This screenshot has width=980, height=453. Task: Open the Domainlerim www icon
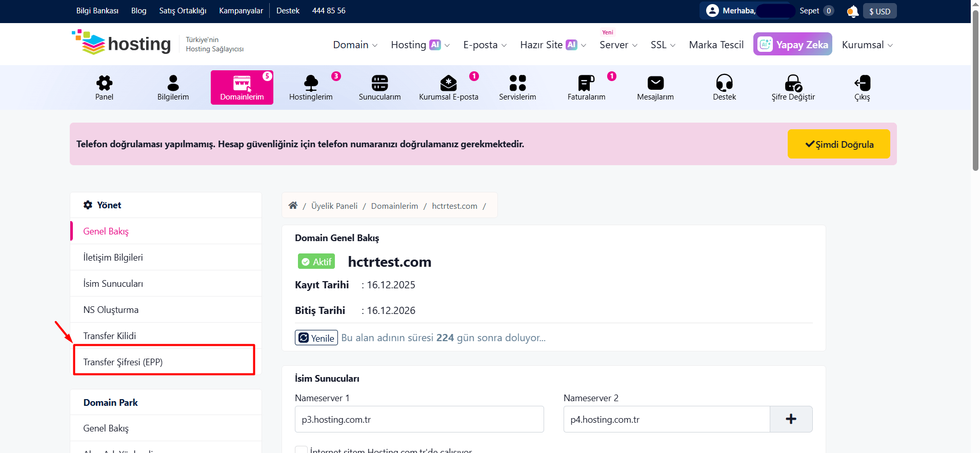click(242, 83)
